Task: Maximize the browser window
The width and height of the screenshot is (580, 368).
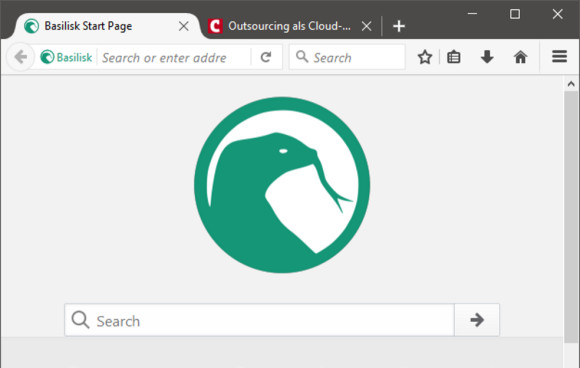Action: pos(515,14)
